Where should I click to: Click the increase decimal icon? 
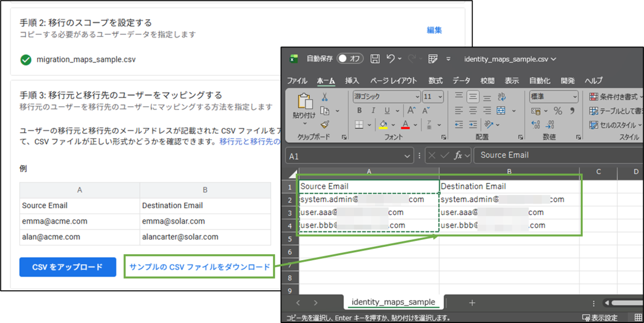536,125
